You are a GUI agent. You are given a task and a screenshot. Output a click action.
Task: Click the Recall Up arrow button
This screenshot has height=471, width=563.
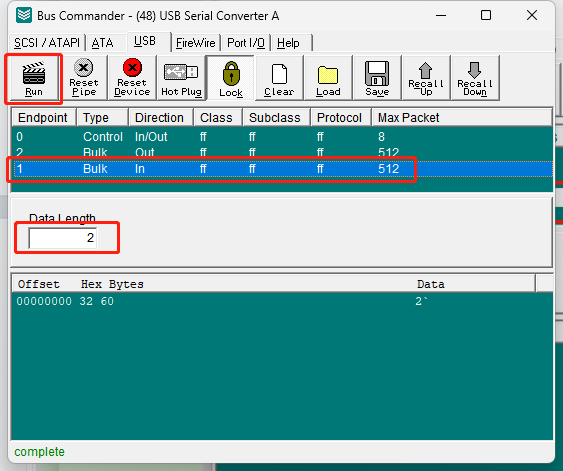[x=426, y=78]
